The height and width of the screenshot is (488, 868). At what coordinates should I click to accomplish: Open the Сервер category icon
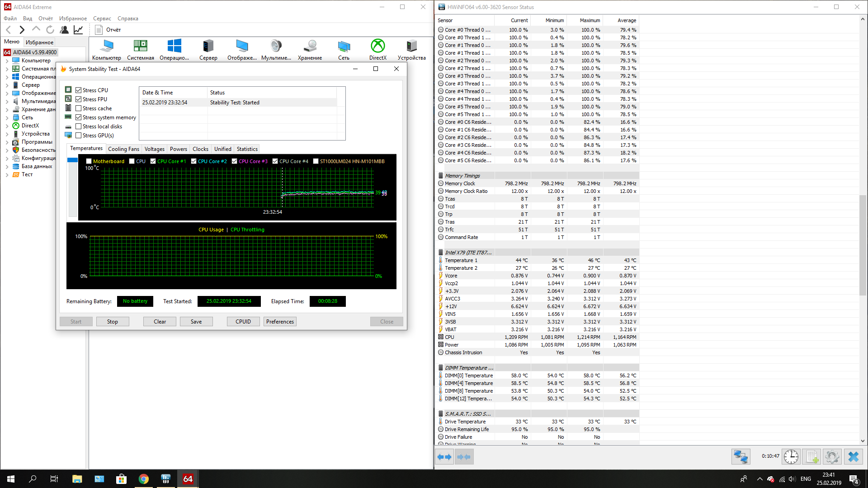208,46
